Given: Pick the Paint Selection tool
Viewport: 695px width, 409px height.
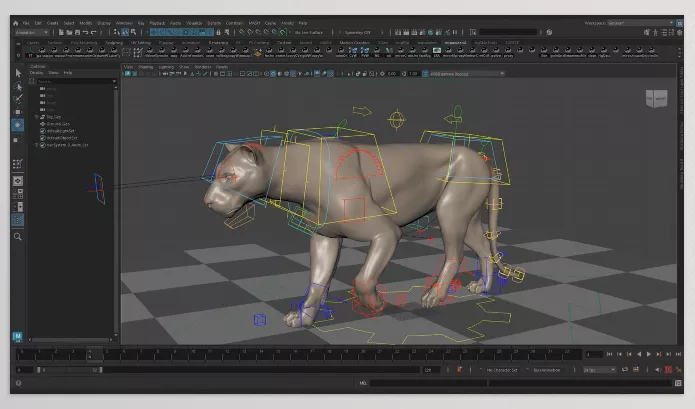Looking at the screenshot, I should pyautogui.click(x=18, y=99).
